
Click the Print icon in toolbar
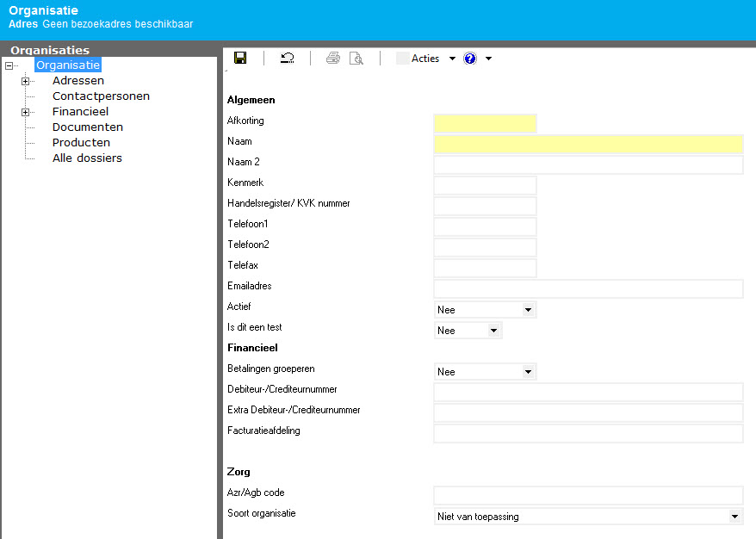[x=333, y=59]
